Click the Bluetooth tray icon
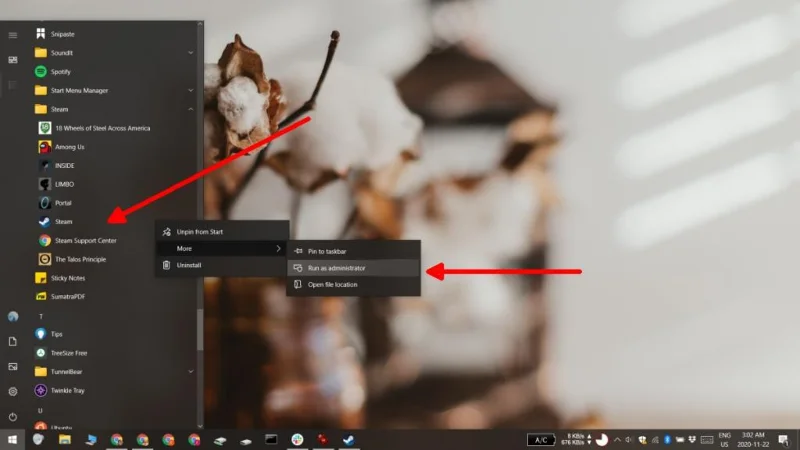The height and width of the screenshot is (450, 800). click(667, 440)
